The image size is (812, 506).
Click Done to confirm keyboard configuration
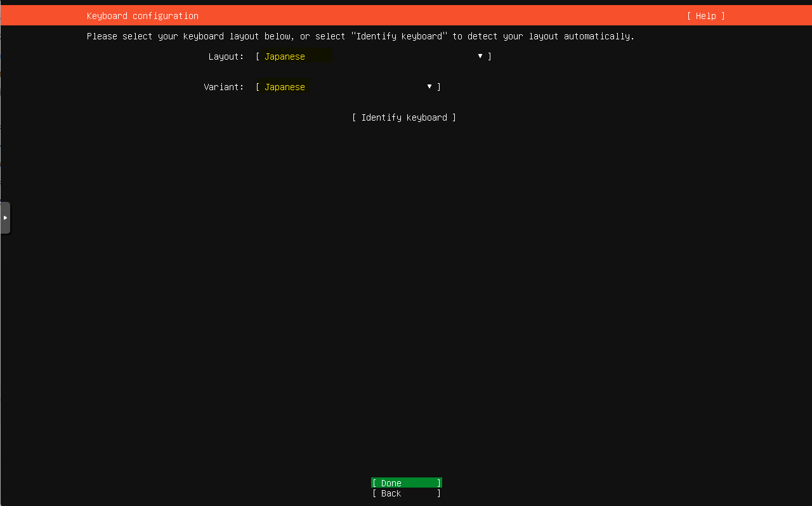[x=406, y=483]
